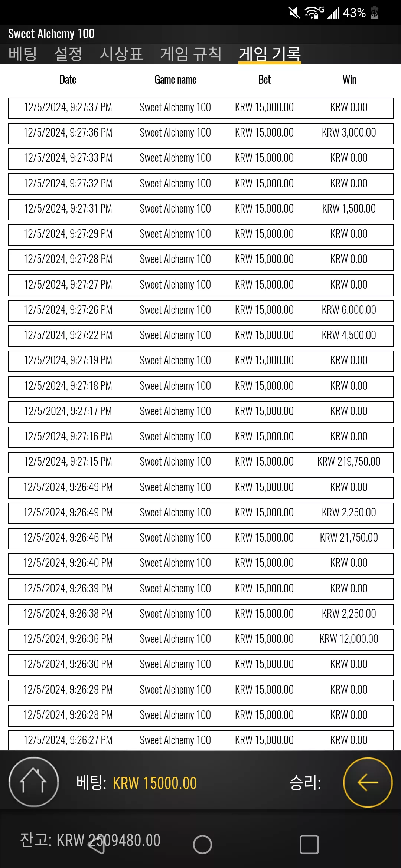Tap the Android home circle button
The height and width of the screenshot is (868, 401).
202,845
